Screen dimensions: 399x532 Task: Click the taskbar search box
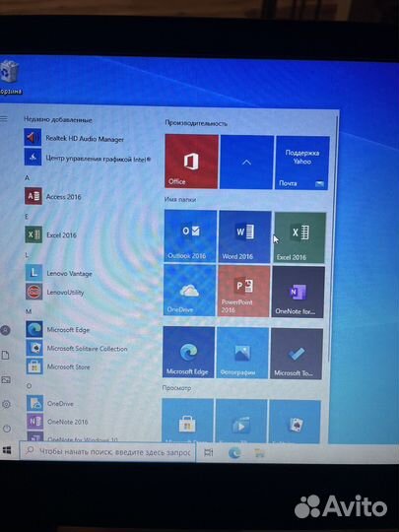[x=107, y=451]
